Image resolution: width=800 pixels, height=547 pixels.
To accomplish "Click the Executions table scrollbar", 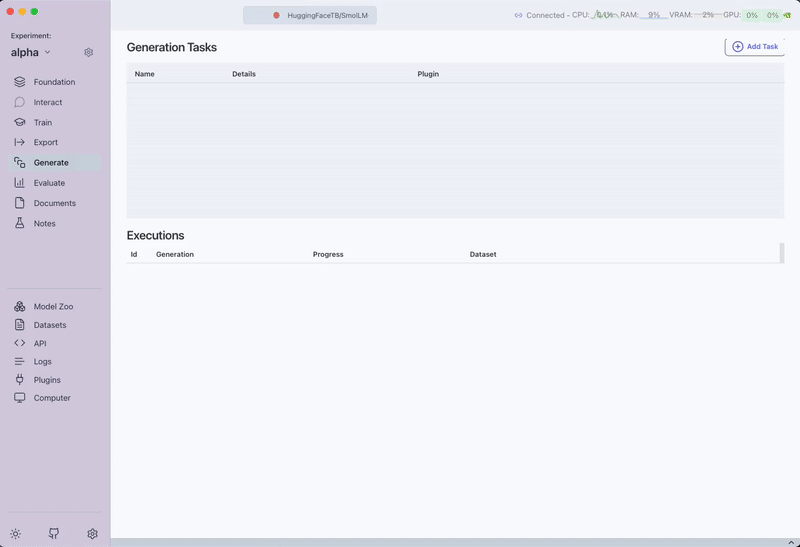I will 782,253.
